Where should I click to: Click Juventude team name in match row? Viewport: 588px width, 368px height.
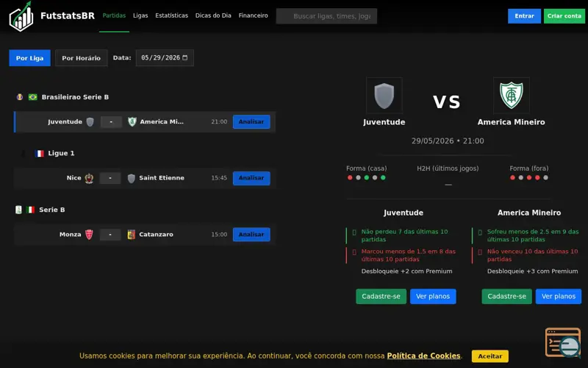click(65, 121)
